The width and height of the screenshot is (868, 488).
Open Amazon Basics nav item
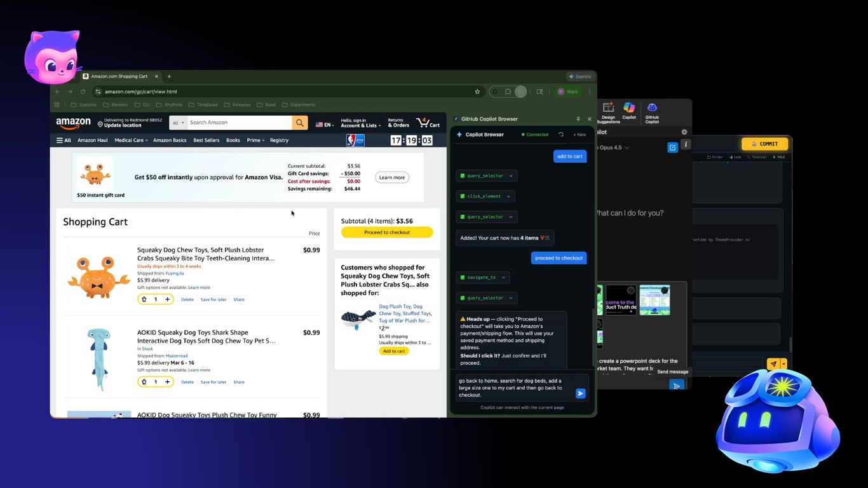[x=170, y=140]
